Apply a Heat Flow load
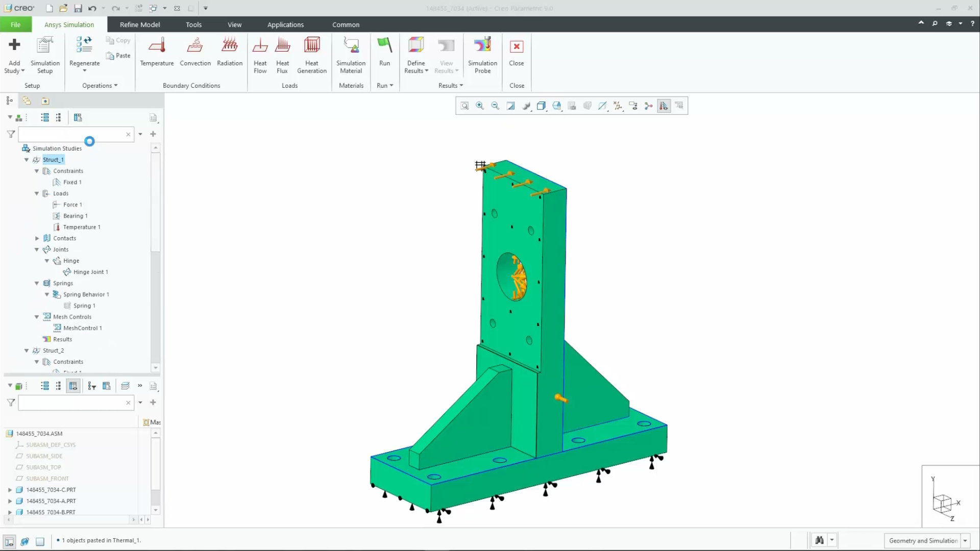 coord(260,55)
